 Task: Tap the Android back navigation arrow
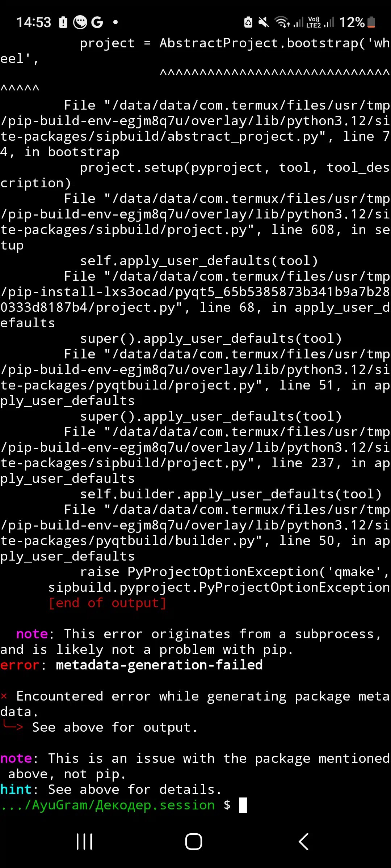pyautogui.click(x=303, y=841)
